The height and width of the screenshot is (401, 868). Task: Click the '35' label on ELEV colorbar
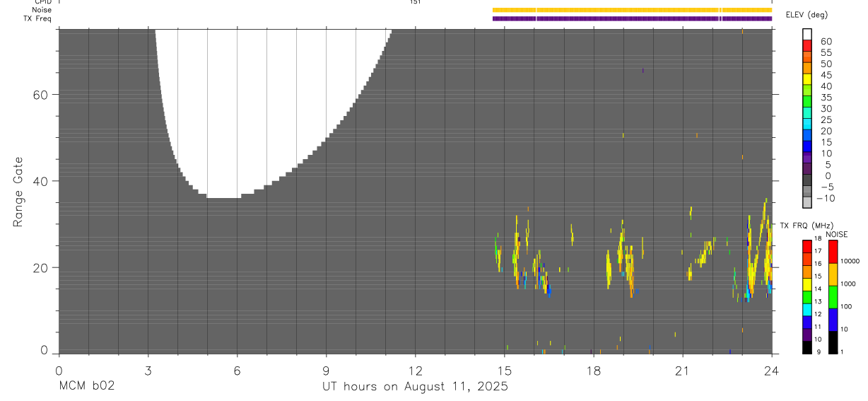click(x=825, y=98)
